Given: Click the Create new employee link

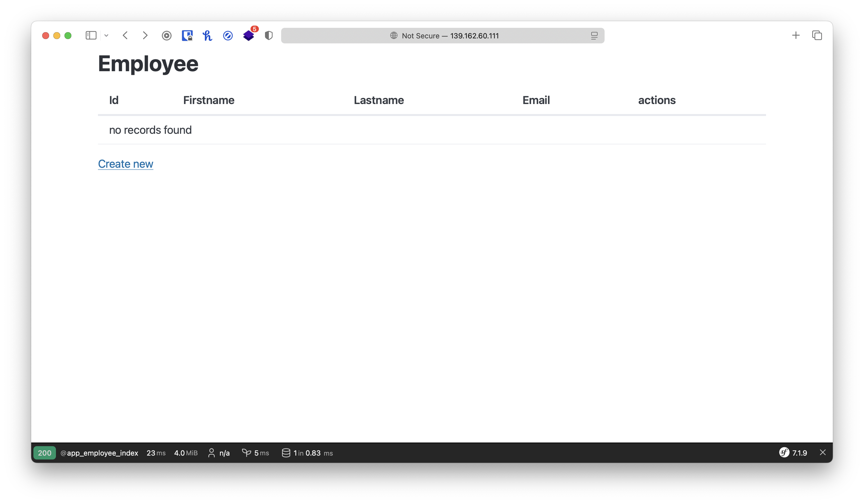Looking at the screenshot, I should tap(126, 163).
